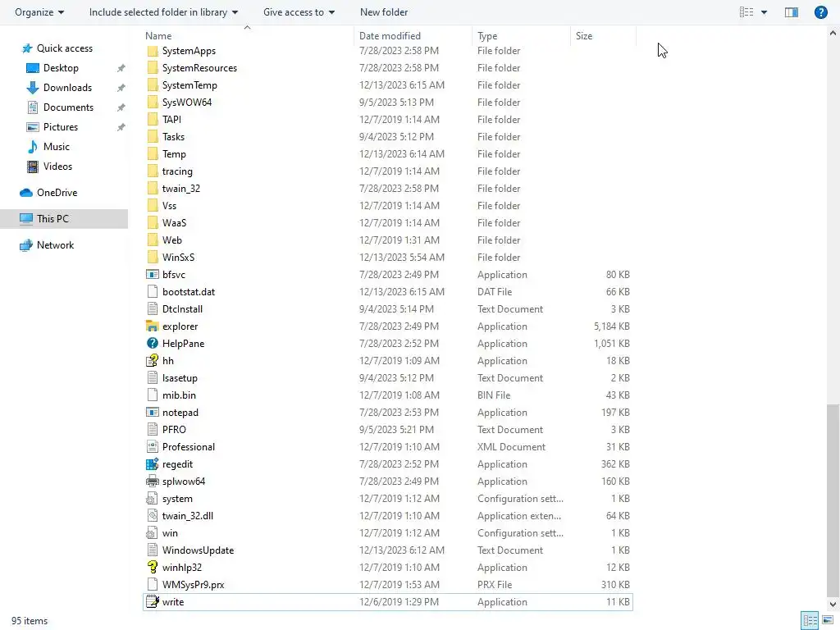Click the scroll down arrow
This screenshot has height=630, width=840.
point(833,605)
